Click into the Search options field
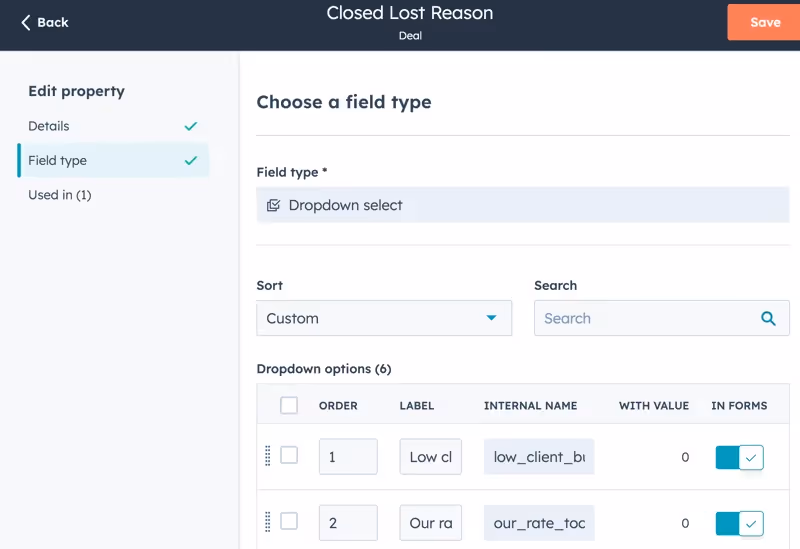 click(x=661, y=318)
